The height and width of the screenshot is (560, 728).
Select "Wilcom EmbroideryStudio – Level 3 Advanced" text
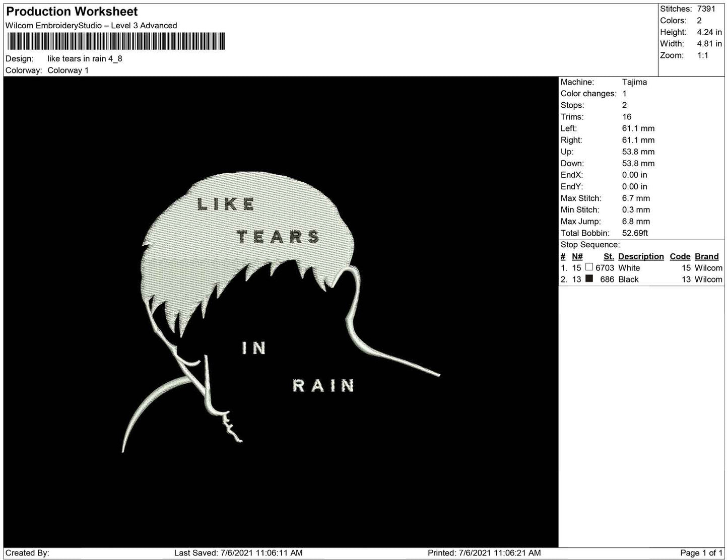pos(91,26)
